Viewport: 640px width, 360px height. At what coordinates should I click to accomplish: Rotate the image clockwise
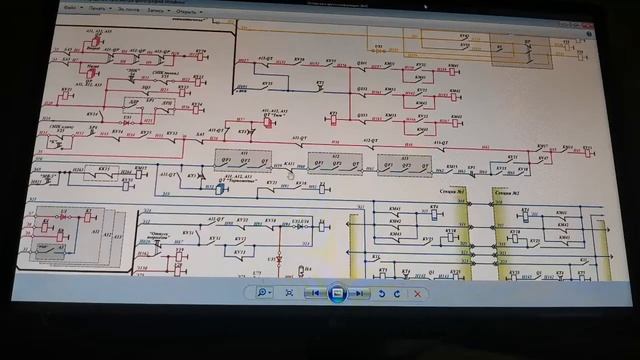pos(397,294)
